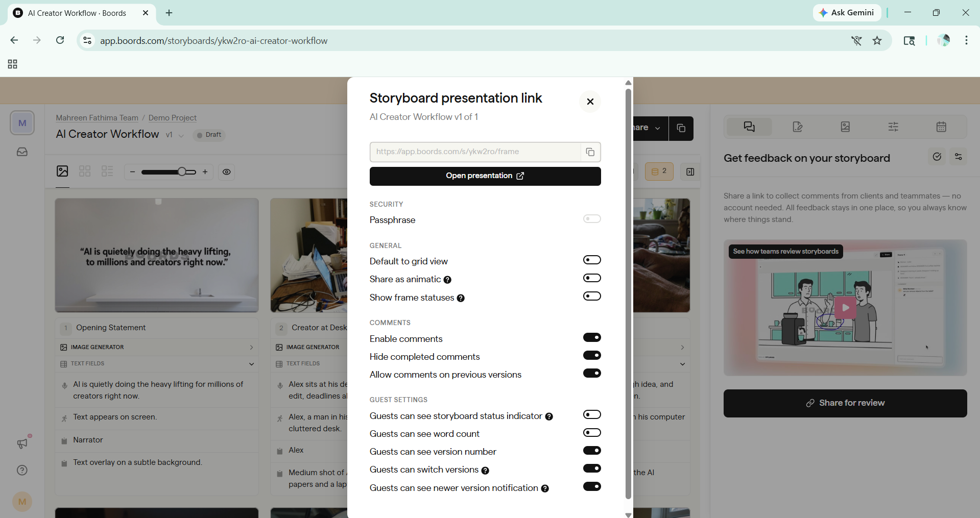Toggle the eye preview visibility icon

[226, 172]
